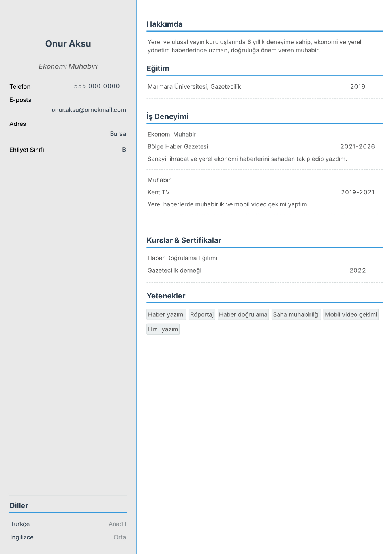The height and width of the screenshot is (554, 392).
Task: Click the employer "Kent TV"
Action: point(159,192)
